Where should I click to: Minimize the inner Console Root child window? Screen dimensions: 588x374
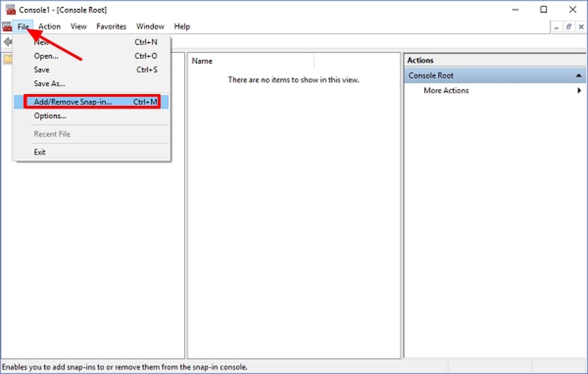click(x=556, y=27)
